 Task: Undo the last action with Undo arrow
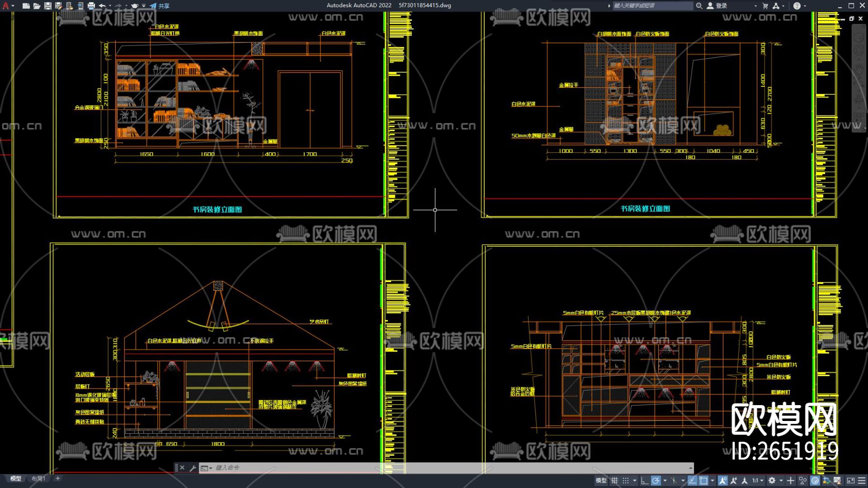pyautogui.click(x=102, y=6)
